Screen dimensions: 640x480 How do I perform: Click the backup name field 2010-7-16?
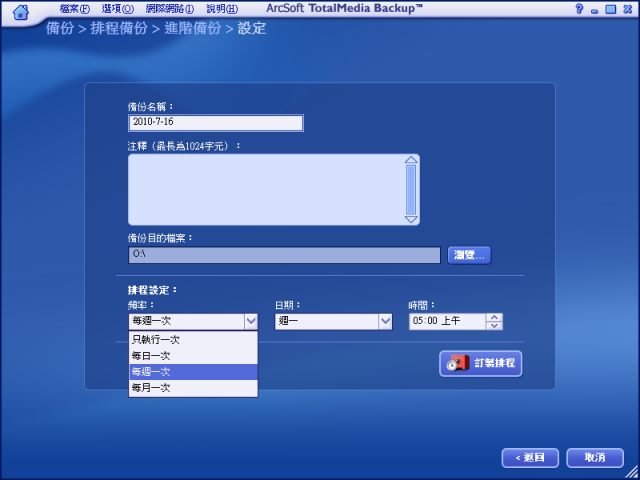click(216, 123)
